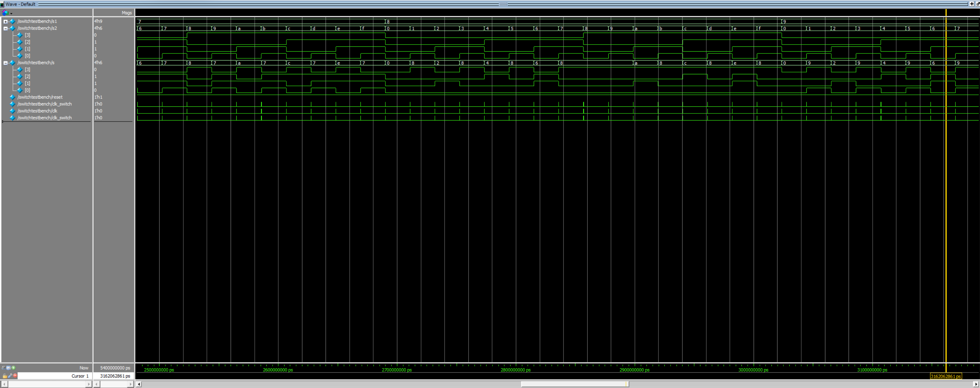Click the right arrow of the waveform scrollbar

tap(976, 384)
